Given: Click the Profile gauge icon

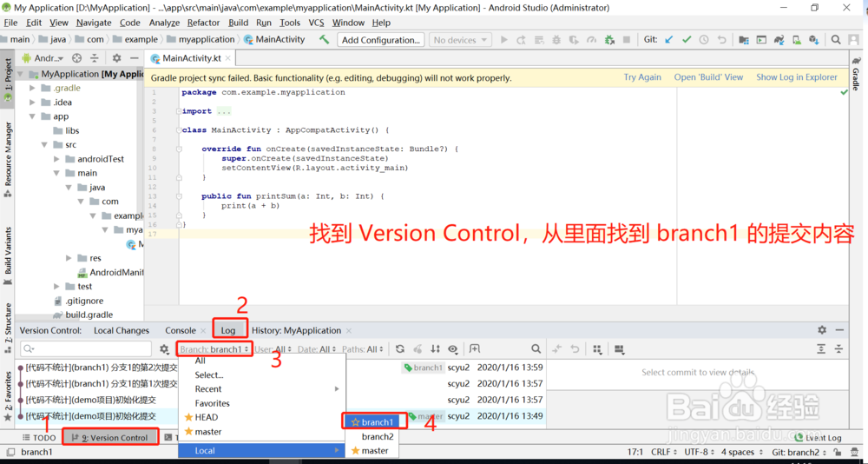Looking at the screenshot, I should click(x=592, y=40).
